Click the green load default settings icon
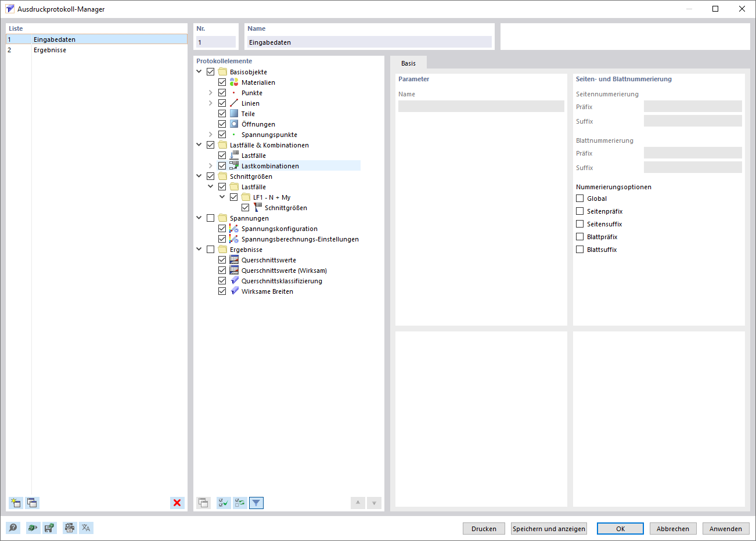 point(33,528)
